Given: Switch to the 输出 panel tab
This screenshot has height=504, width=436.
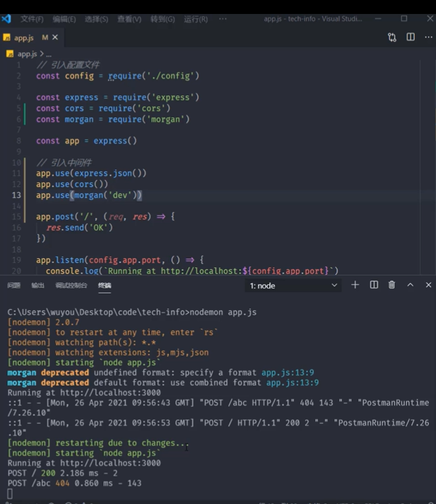Looking at the screenshot, I should click(38, 285).
